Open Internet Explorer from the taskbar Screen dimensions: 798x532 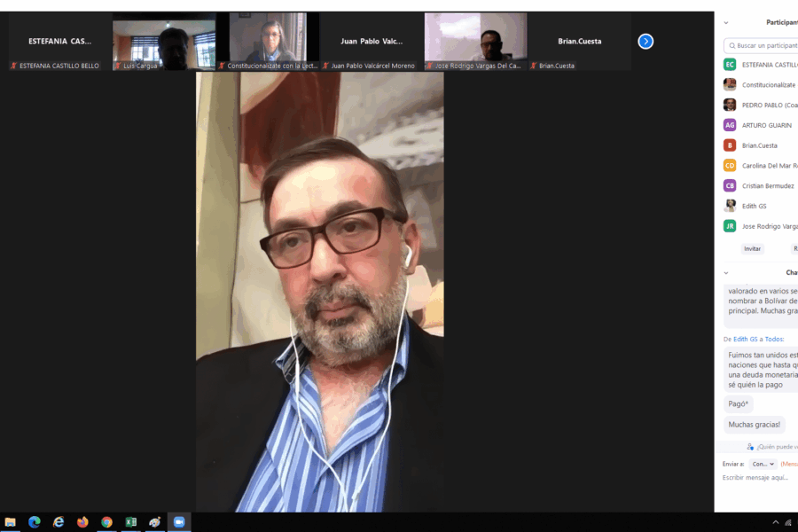(x=59, y=522)
